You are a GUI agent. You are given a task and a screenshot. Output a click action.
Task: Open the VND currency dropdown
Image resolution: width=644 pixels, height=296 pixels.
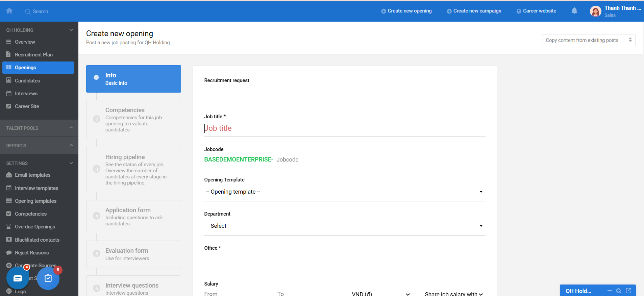(x=381, y=294)
